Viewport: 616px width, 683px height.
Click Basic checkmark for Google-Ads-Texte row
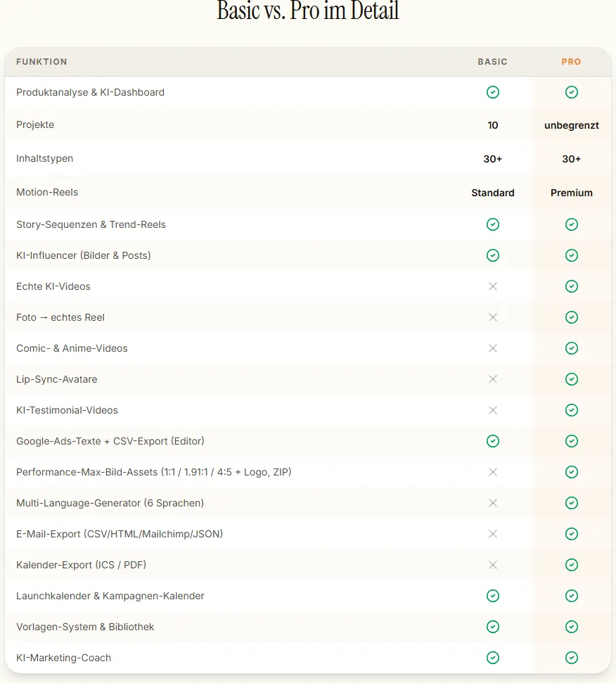[493, 441]
